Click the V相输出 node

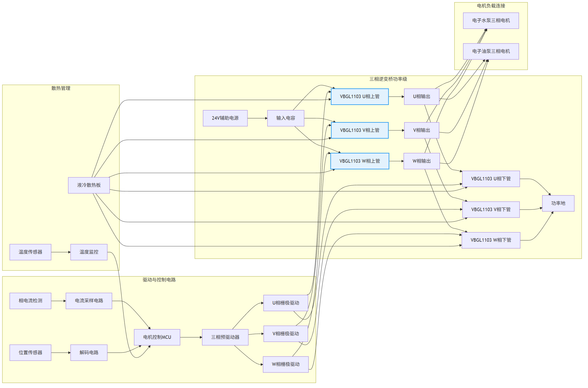point(421,130)
